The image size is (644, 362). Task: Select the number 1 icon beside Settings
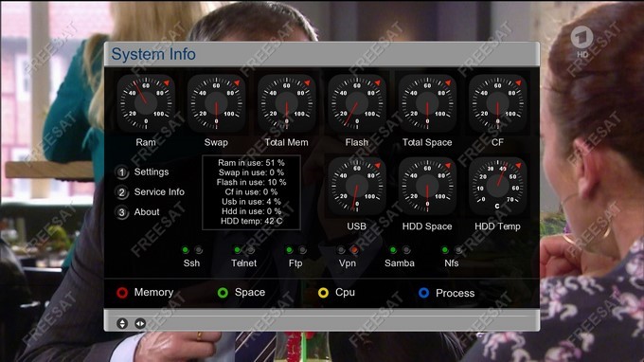[x=121, y=172]
